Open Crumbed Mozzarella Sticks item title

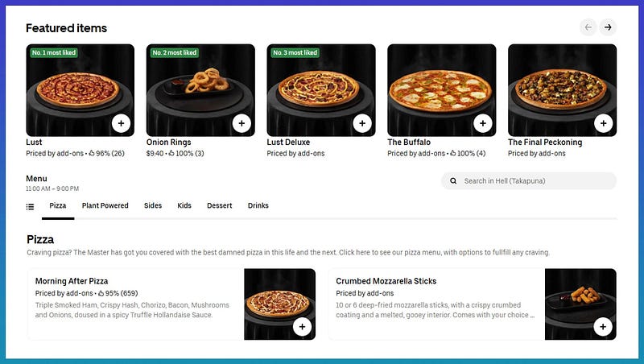point(386,281)
